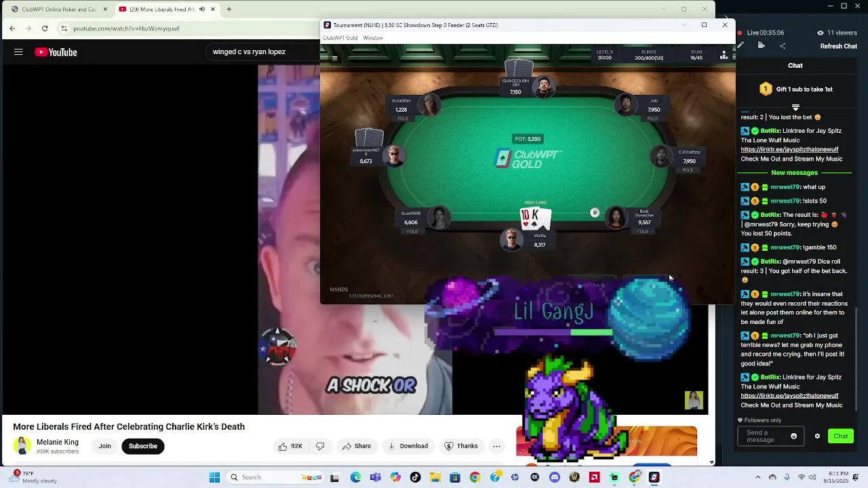Image resolution: width=868 pixels, height=488 pixels.
Task: Close the More Liberals Fired tab
Action: click(213, 9)
